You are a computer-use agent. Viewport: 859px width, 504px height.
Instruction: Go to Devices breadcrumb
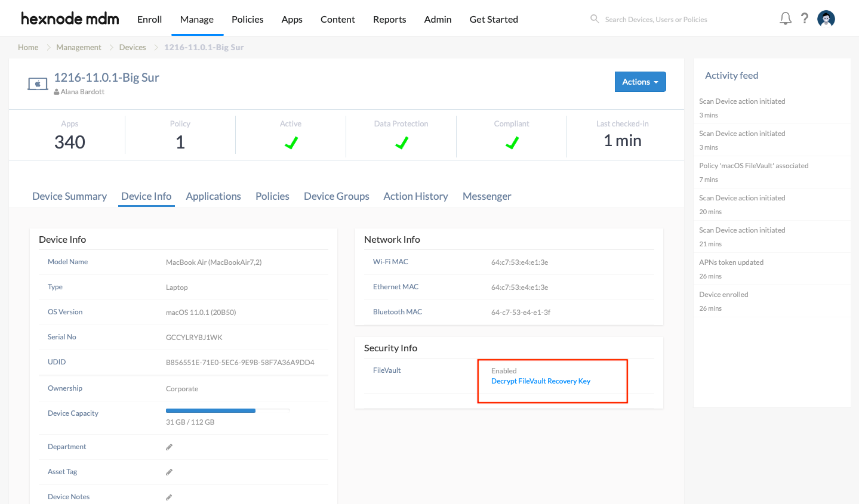(x=133, y=47)
